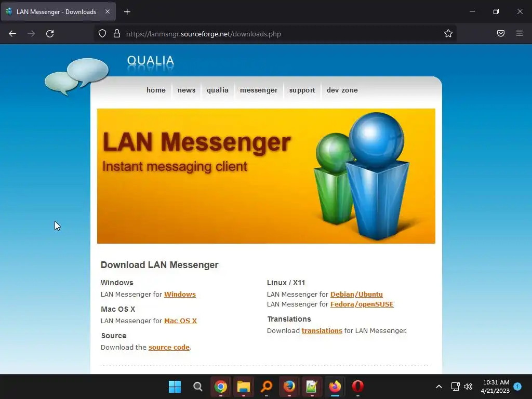Open network status in system tray
Image resolution: width=532 pixels, height=399 pixels.
click(x=455, y=387)
